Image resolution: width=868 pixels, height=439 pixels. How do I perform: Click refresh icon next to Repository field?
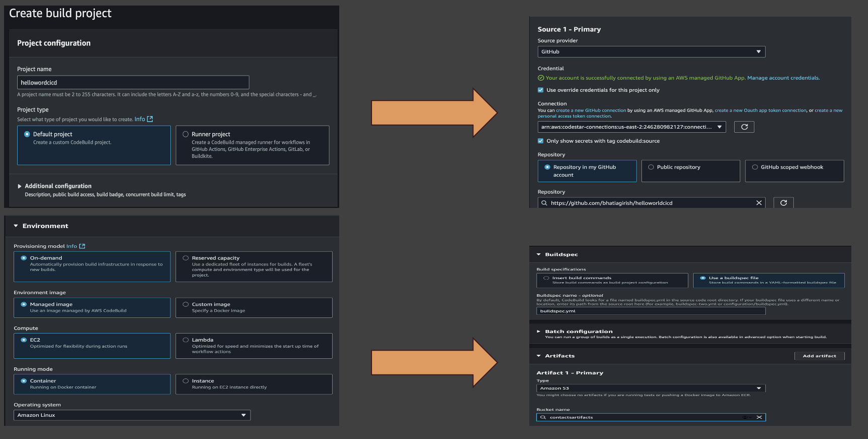(x=783, y=203)
